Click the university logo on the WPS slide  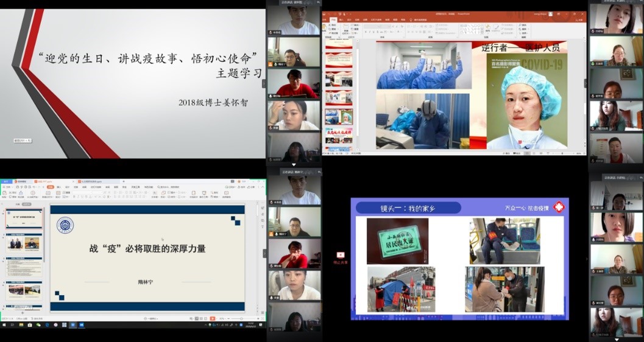[65, 225]
